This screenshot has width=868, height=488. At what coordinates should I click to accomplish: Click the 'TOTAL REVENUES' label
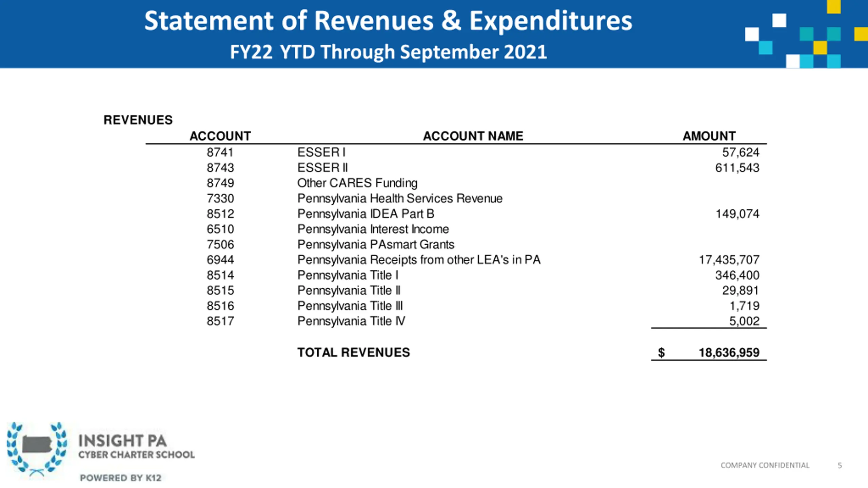point(354,352)
